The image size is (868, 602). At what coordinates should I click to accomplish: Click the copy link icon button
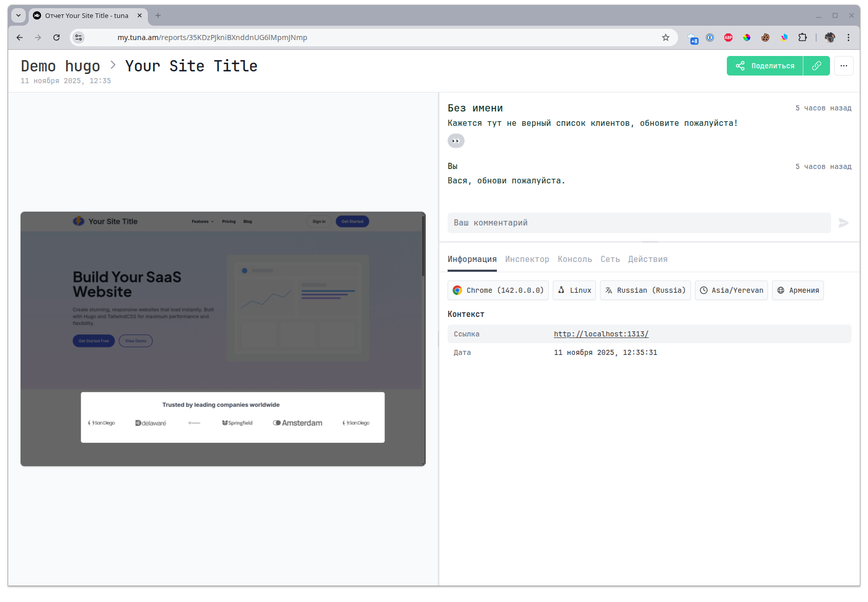click(816, 66)
